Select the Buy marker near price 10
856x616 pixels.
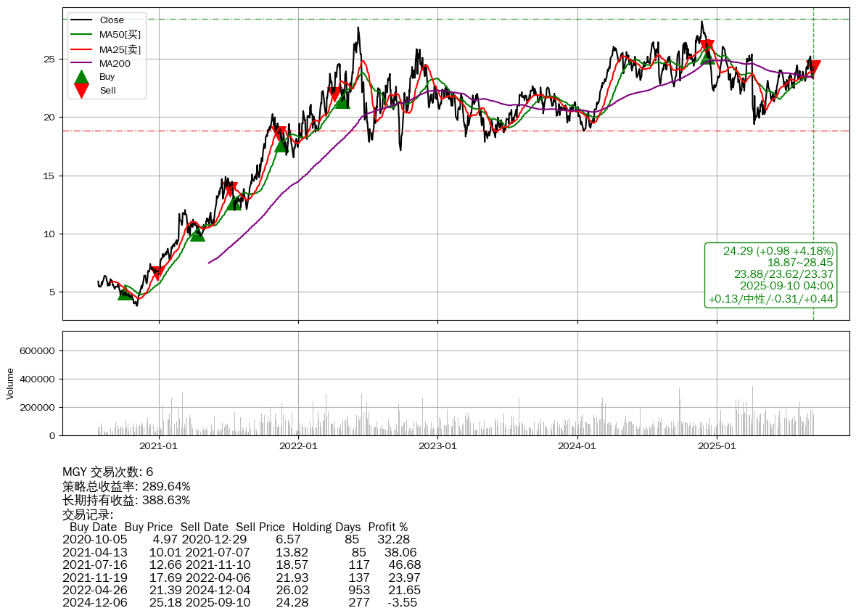click(197, 234)
